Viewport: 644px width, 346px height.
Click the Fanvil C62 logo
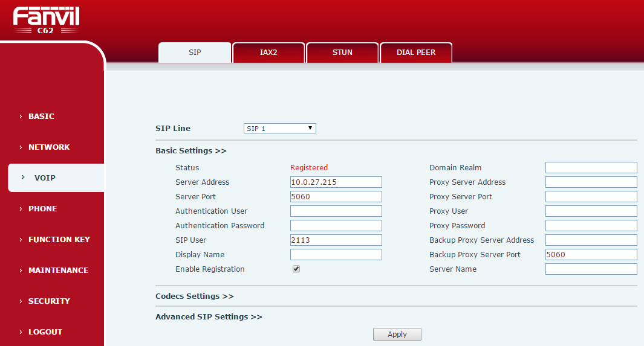point(46,20)
